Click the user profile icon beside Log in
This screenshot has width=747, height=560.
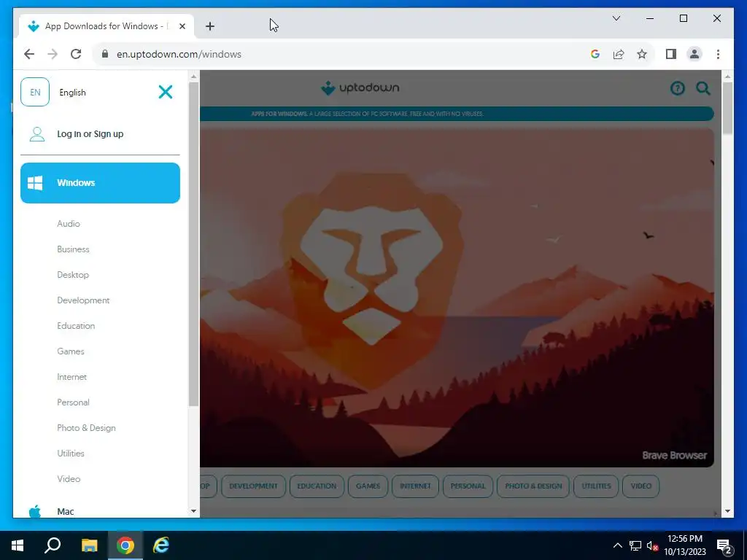[x=37, y=134]
